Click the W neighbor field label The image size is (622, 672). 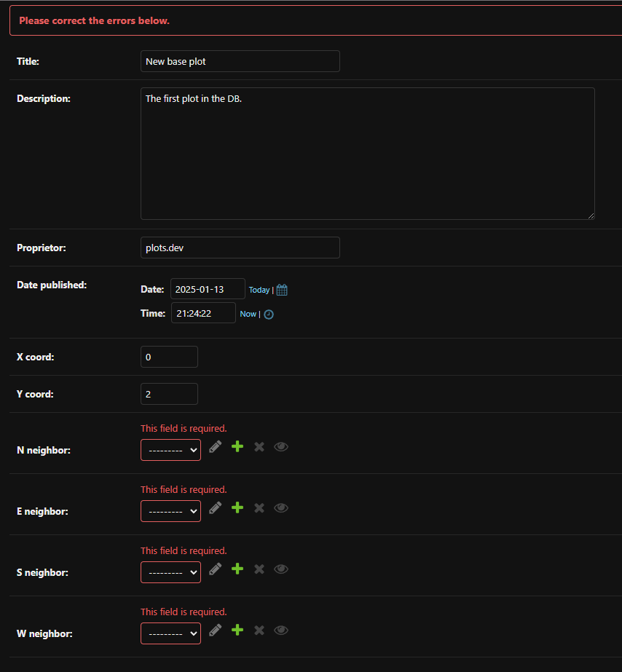(44, 634)
